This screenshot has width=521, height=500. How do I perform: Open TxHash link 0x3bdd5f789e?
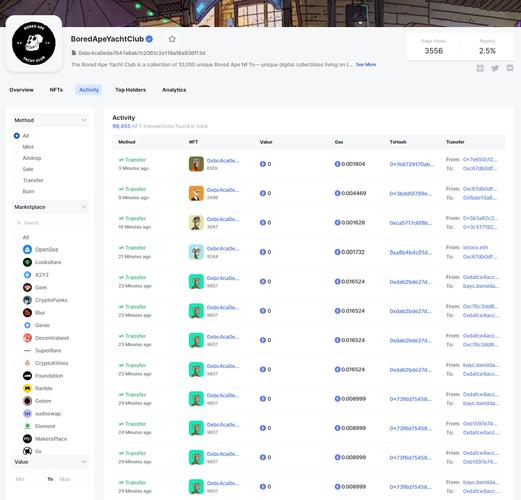[411, 193]
